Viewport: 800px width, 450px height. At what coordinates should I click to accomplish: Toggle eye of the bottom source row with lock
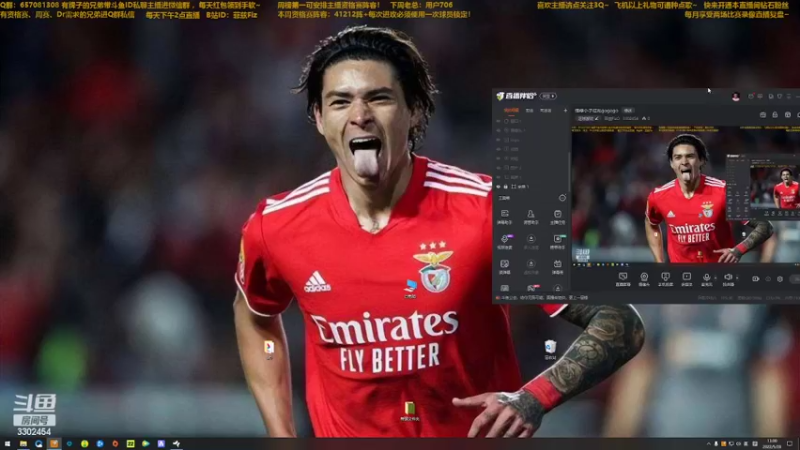coord(498,187)
